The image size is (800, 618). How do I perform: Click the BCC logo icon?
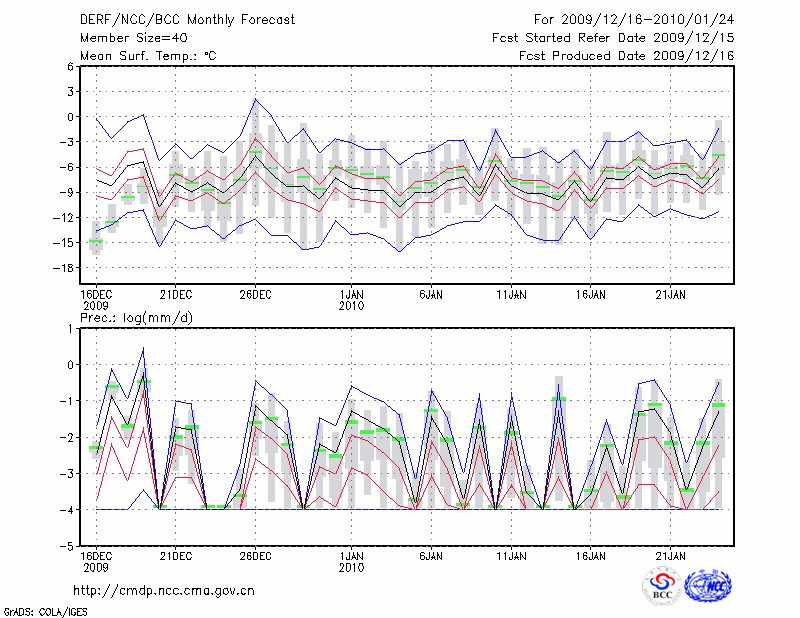pos(662,585)
